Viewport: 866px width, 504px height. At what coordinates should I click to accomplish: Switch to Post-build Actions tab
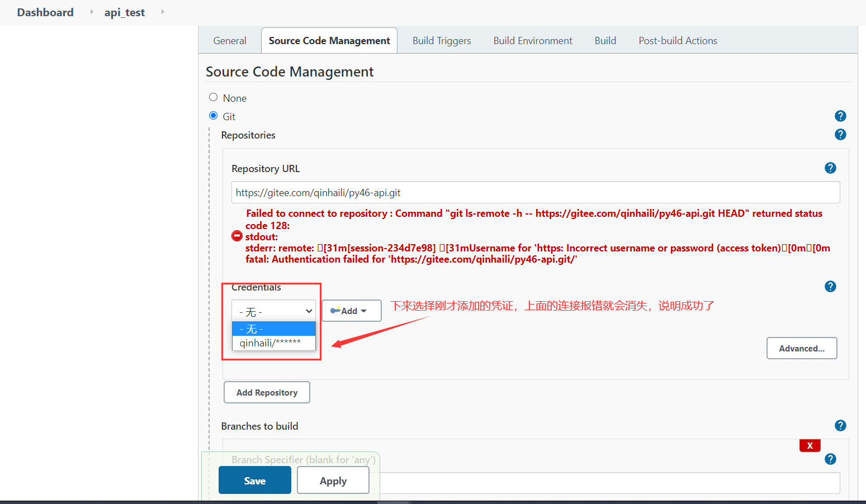pos(678,41)
